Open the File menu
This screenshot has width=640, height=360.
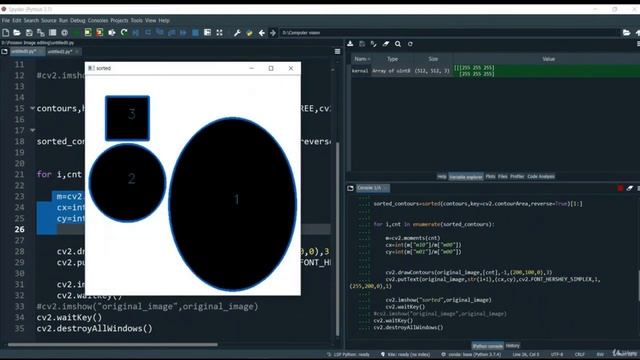(x=6, y=20)
